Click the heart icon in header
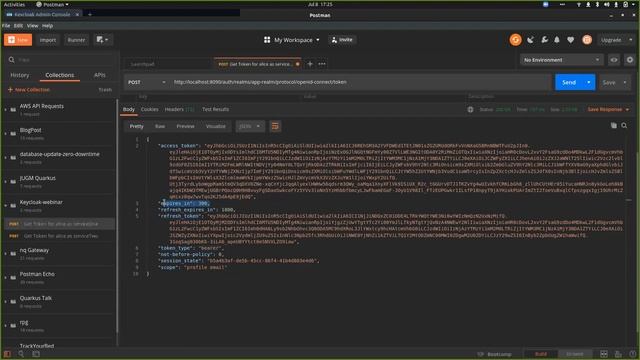 tap(571, 40)
